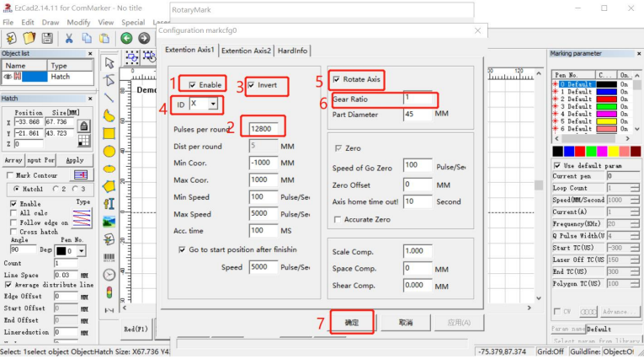This screenshot has height=359, width=644.
Task: Click the green undo arrow icon
Action: 125,38
